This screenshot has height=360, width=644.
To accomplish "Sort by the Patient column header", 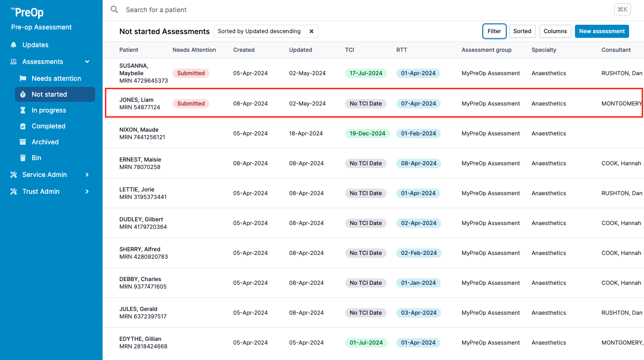I will pos(129,50).
